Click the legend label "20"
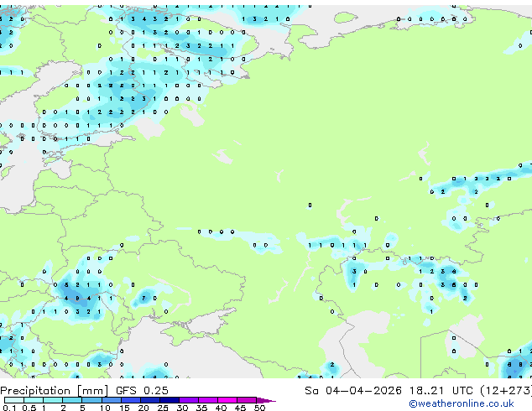Viewport: 532px width, 411px height. [x=143, y=408]
